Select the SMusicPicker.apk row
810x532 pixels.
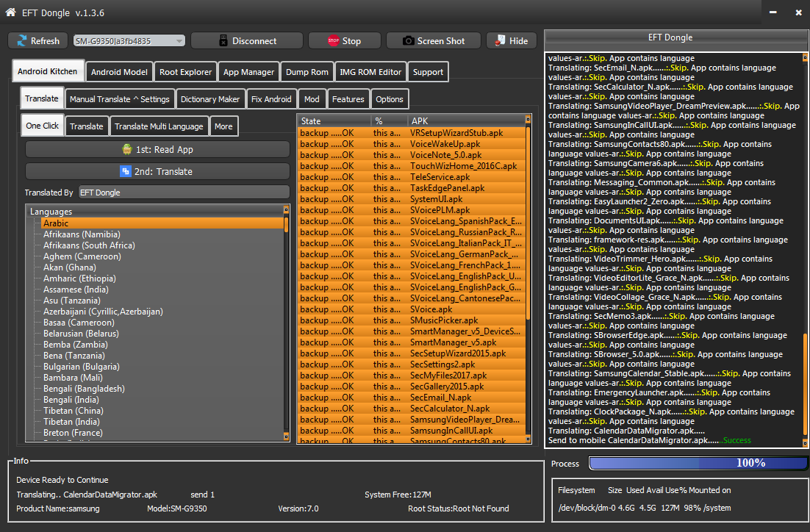click(412, 320)
